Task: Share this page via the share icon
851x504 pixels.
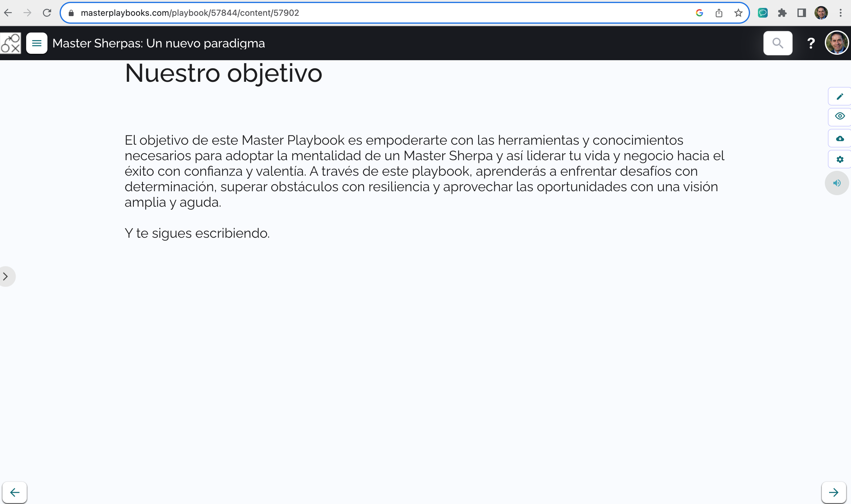Action: (x=719, y=13)
